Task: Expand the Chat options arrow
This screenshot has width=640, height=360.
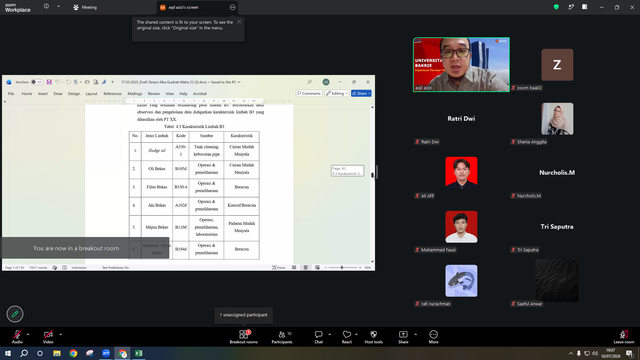Action: (329, 334)
